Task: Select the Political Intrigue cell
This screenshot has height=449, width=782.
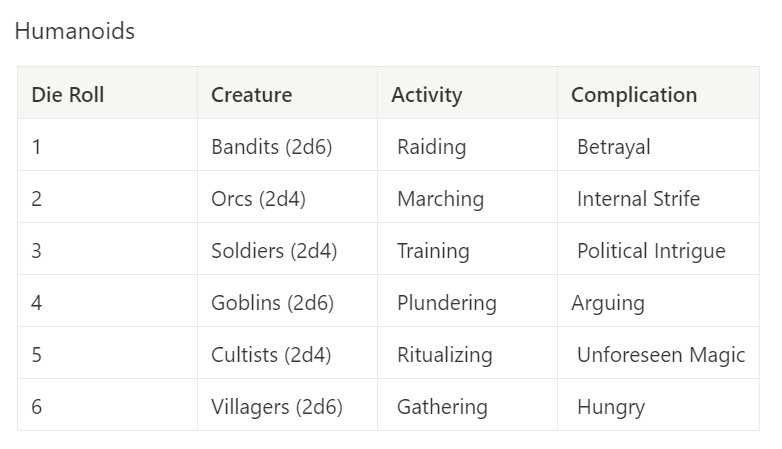Action: (651, 251)
